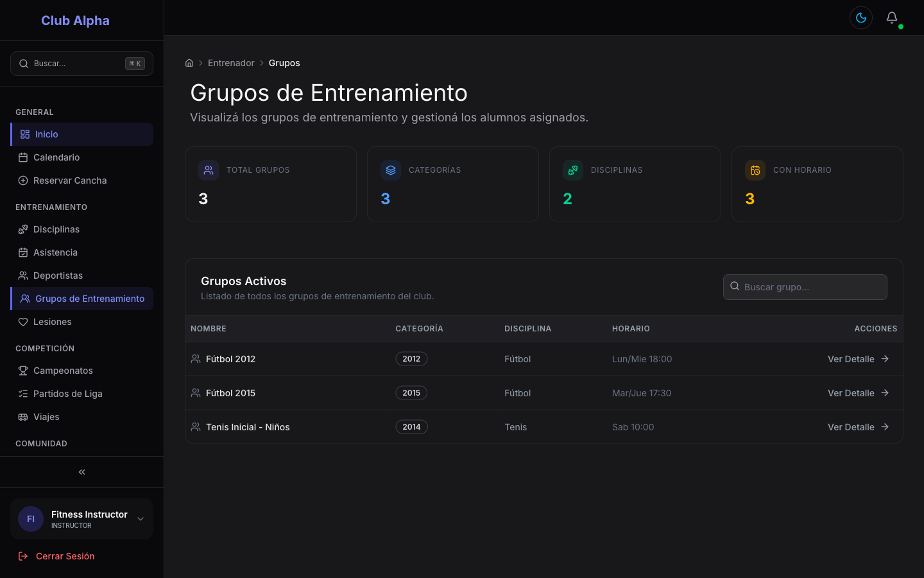This screenshot has height=578, width=924.
Task: Click the home breadcrumb icon
Action: 189,63
